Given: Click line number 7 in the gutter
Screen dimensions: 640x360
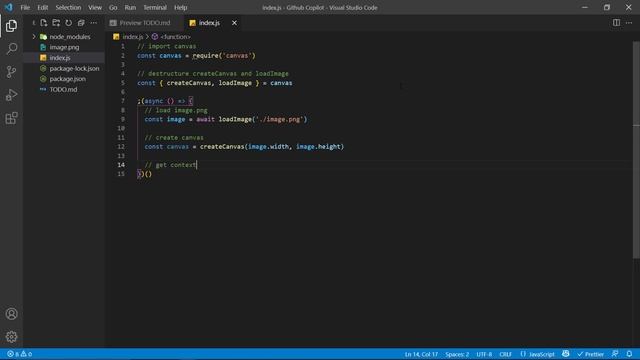Looking at the screenshot, I should [122, 101].
